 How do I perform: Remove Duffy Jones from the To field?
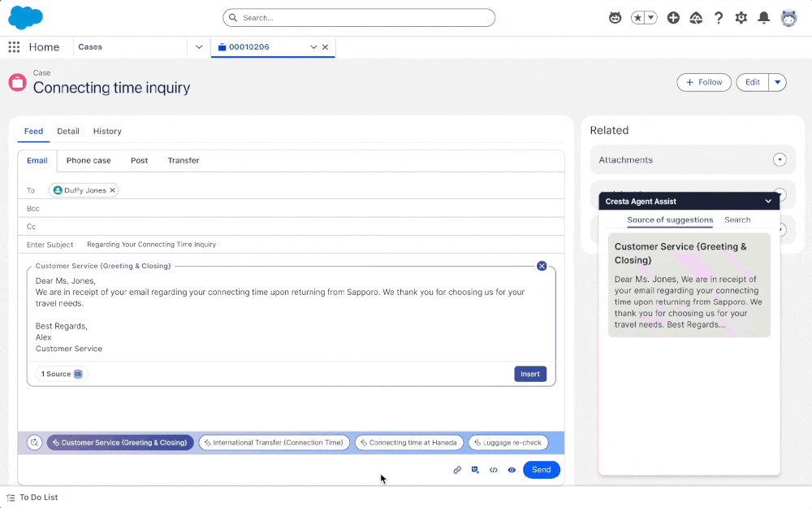[112, 190]
